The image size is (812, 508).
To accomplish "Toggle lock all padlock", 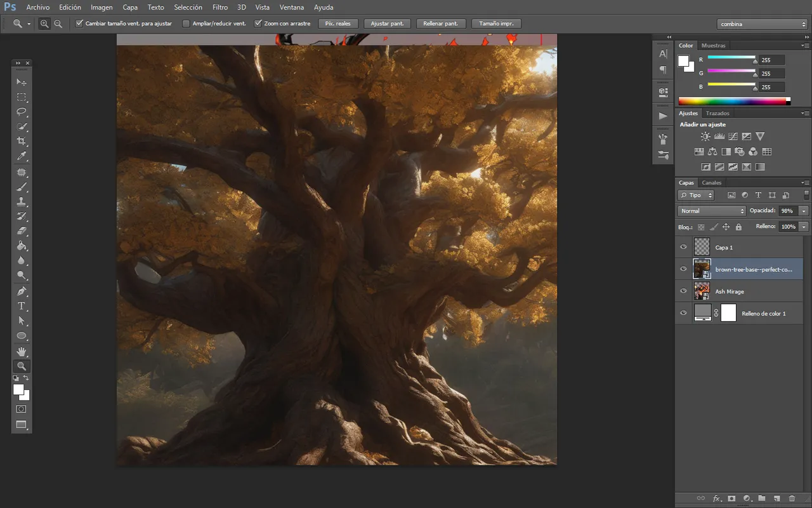I will [x=738, y=227].
